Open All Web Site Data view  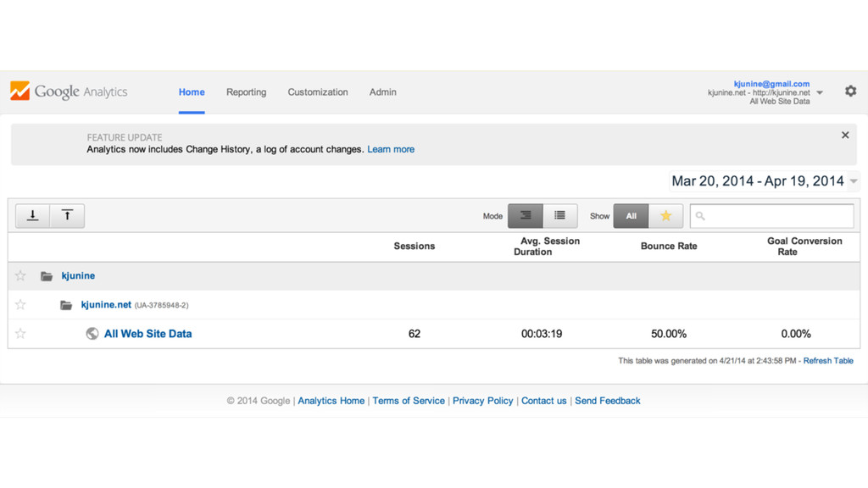click(x=147, y=334)
